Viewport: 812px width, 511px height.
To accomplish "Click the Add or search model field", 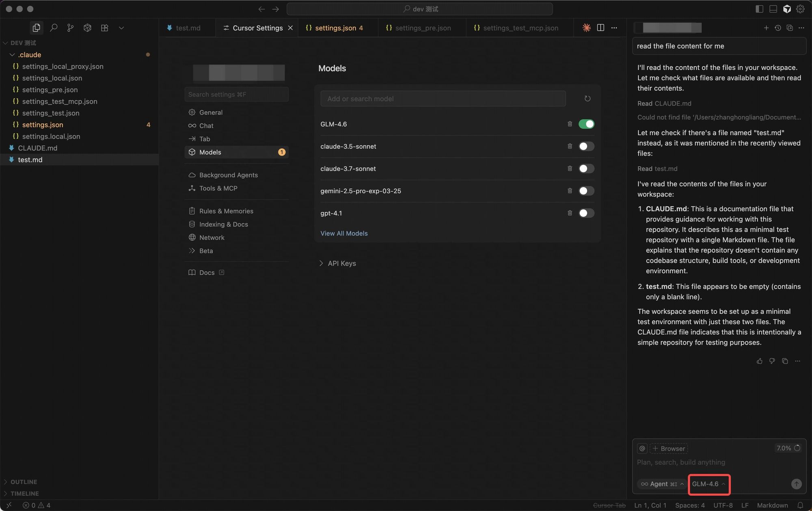I will pos(443,99).
